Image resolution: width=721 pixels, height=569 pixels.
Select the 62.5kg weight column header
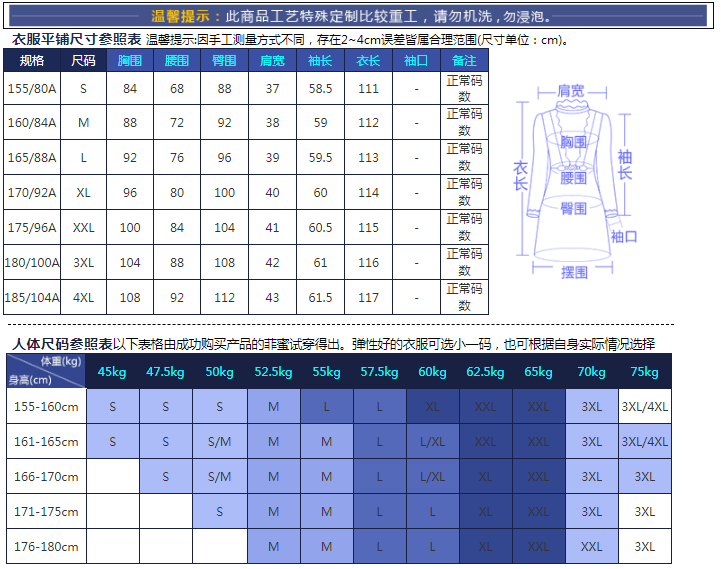[485, 372]
